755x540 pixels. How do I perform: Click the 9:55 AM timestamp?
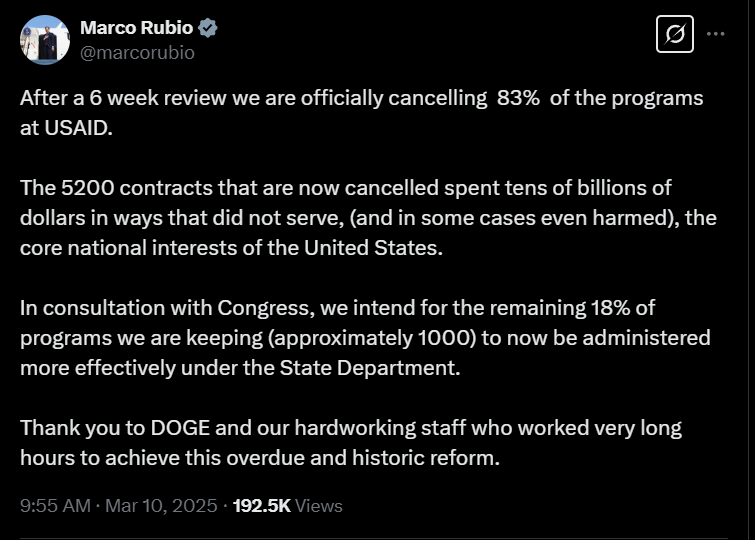click(57, 506)
